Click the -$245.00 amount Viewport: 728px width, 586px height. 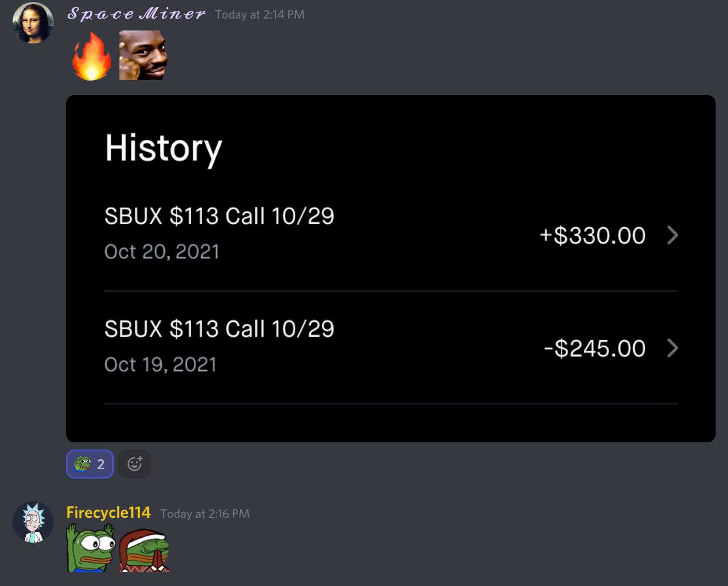[x=595, y=349]
